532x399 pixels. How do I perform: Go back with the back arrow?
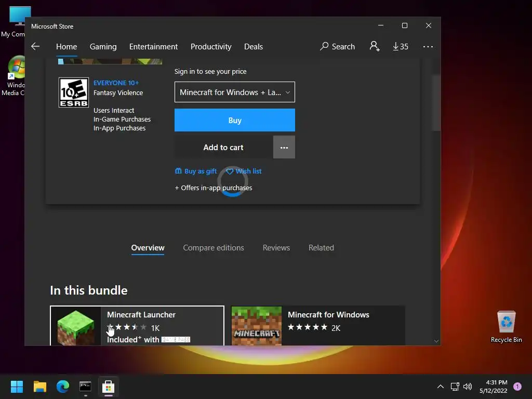tap(35, 46)
